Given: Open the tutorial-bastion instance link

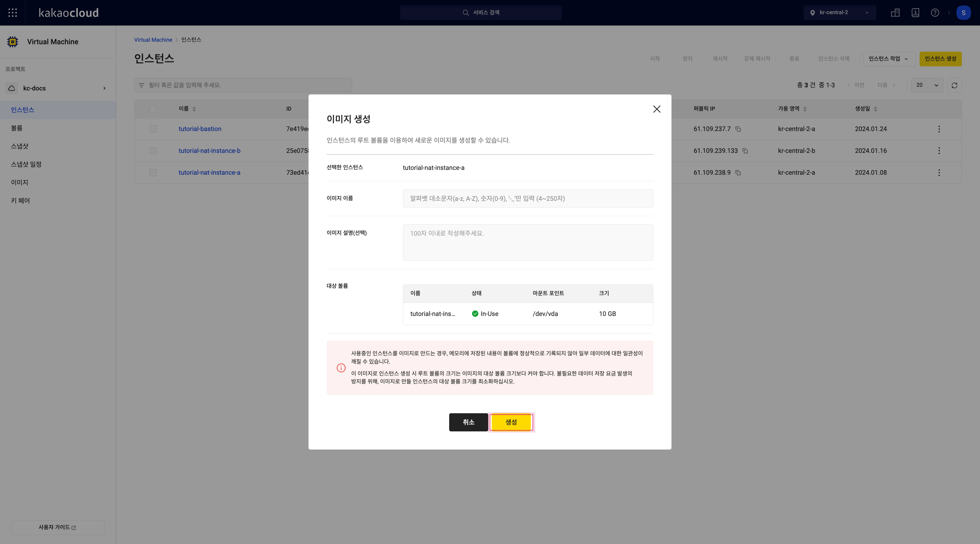Looking at the screenshot, I should [200, 129].
